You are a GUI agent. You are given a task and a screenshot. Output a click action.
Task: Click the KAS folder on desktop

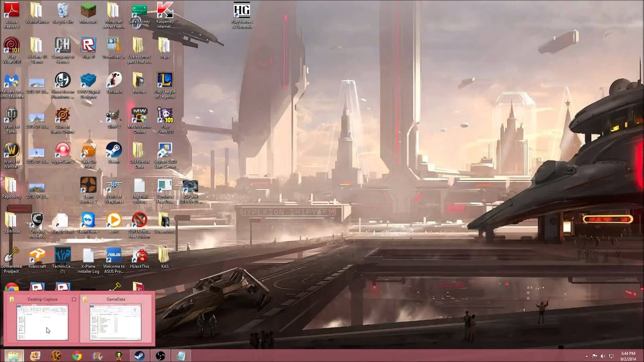(165, 258)
